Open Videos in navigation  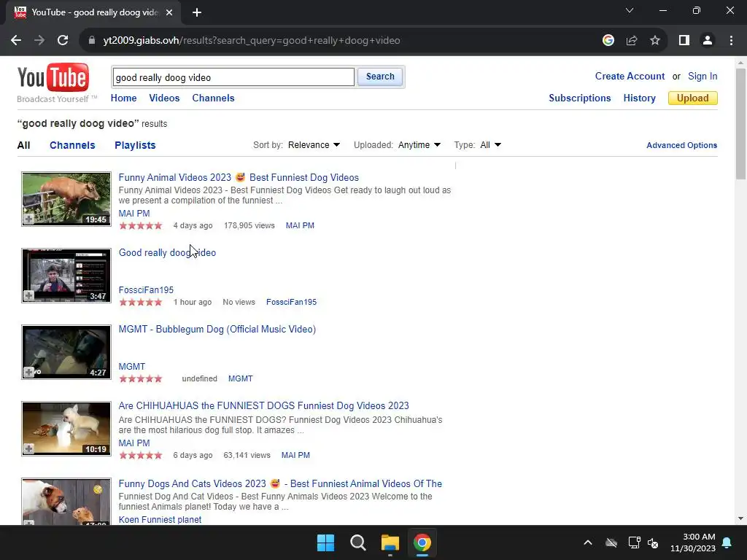164,98
